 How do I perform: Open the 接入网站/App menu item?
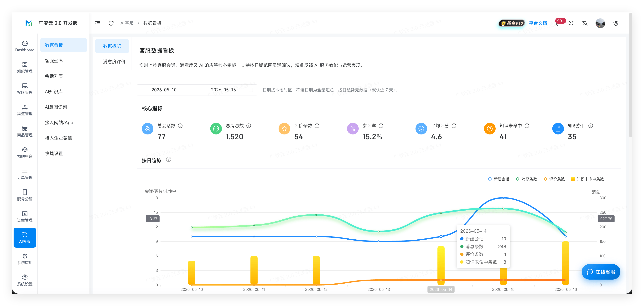tap(63, 123)
